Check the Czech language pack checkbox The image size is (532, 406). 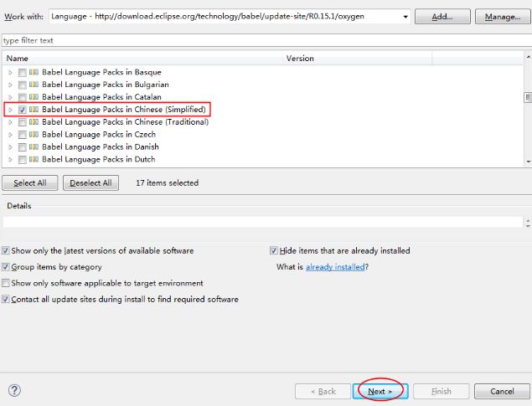coord(23,135)
